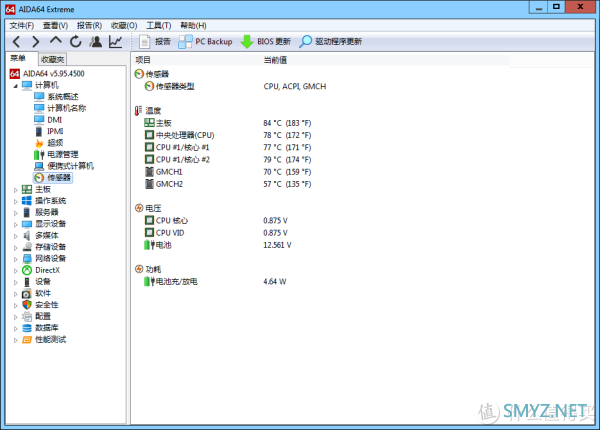The image size is (600, 430).
Task: Expand the 显示设备 tree node
Action: 15,225
